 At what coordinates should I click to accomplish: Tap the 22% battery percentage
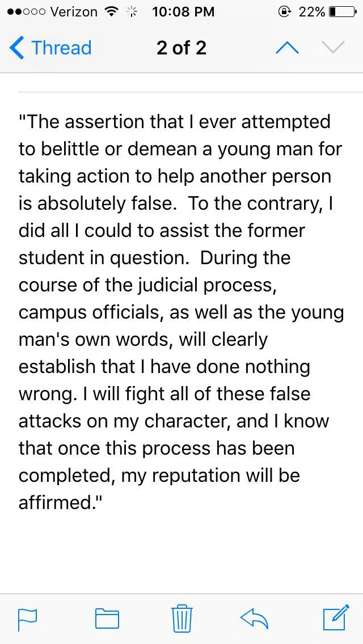click(x=312, y=12)
